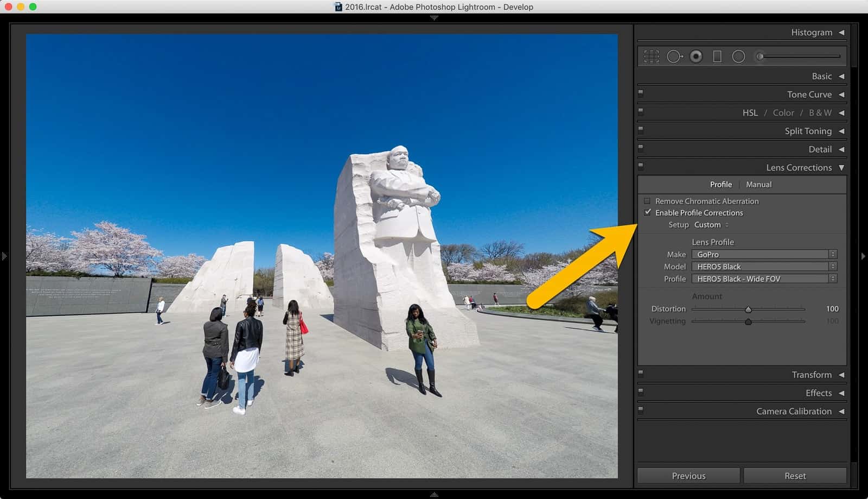868x499 pixels.
Task: Hide the right panel via edge arrow
Action: pos(863,256)
